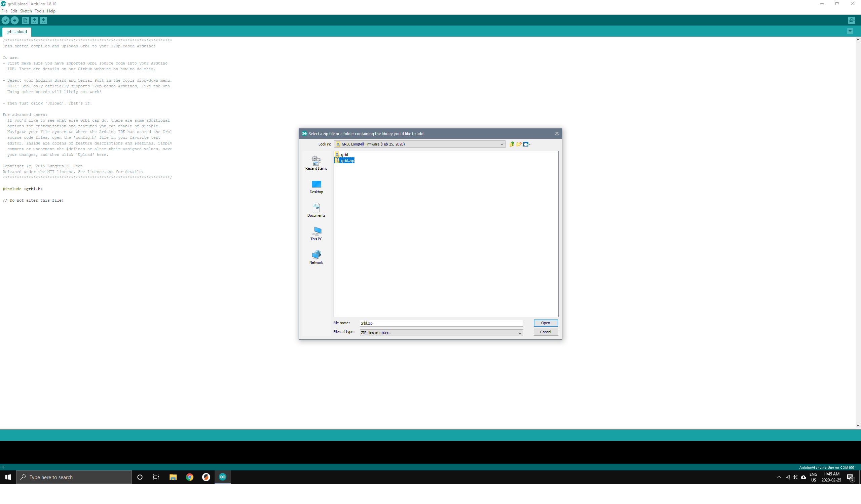Expand the Files of type dropdown
This screenshot has width=861, height=504.
[x=520, y=333]
